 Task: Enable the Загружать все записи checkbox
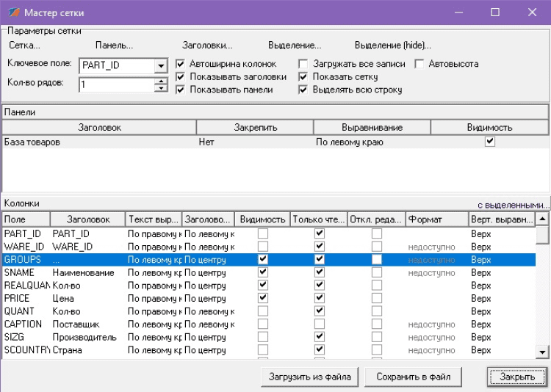coord(303,64)
